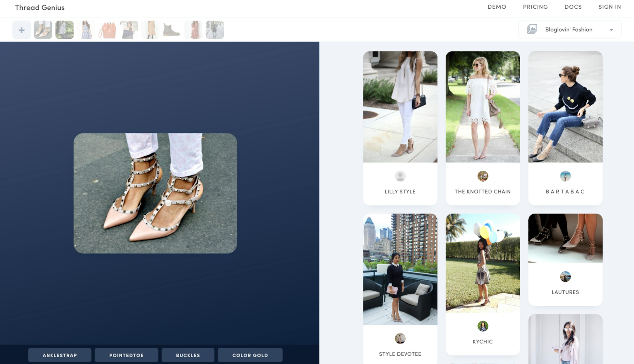Image resolution: width=634 pixels, height=364 pixels.
Task: Select the COLOR GOLD swatch tag
Action: click(250, 355)
